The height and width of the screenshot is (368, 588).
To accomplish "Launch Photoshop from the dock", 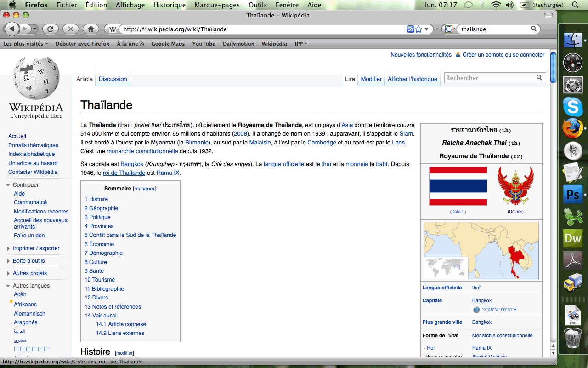I will tap(573, 195).
